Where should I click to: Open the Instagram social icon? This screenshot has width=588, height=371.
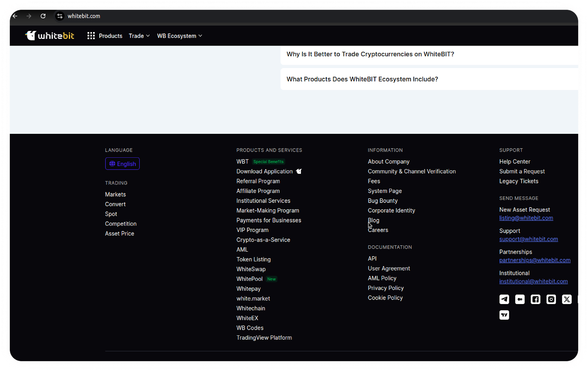coord(551,299)
